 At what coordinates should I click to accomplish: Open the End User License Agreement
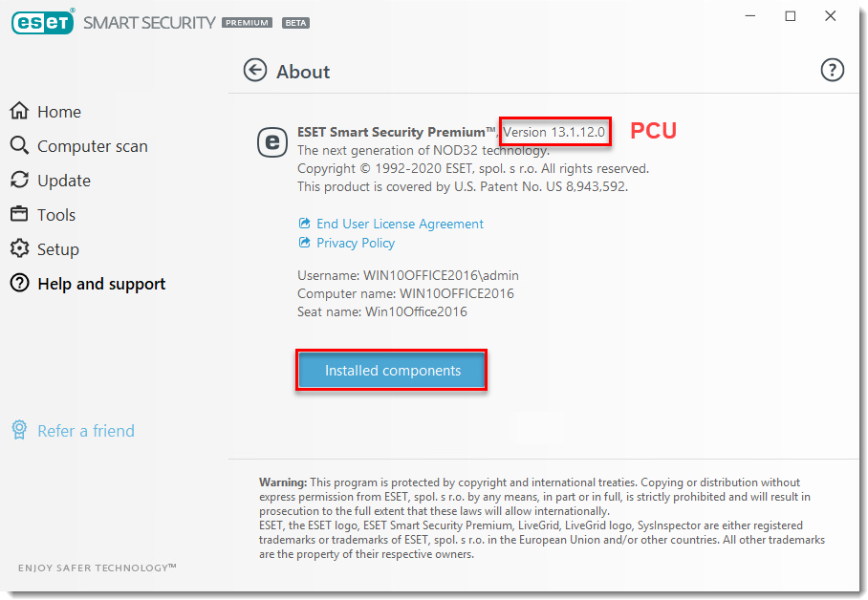[x=400, y=223]
